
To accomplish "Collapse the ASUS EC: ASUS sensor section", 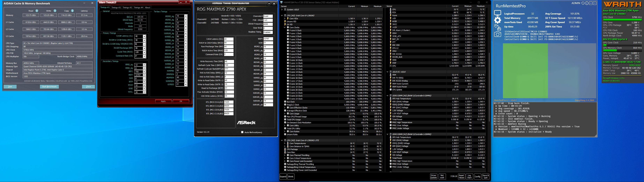I will tap(388, 72).
